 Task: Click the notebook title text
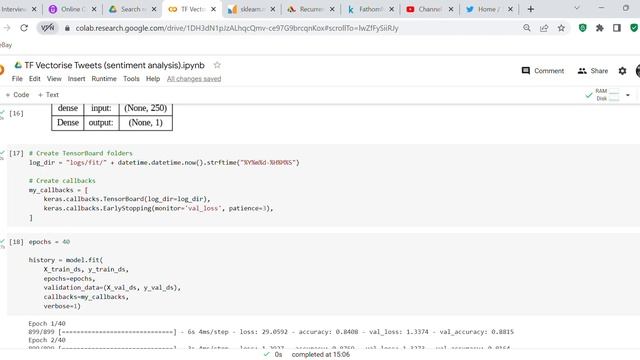tap(114, 65)
